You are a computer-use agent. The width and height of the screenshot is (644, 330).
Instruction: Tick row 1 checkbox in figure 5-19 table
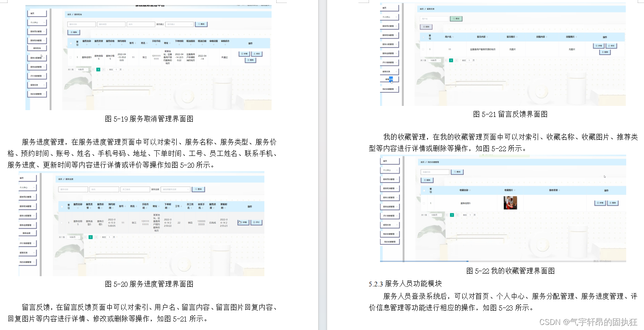click(70, 57)
